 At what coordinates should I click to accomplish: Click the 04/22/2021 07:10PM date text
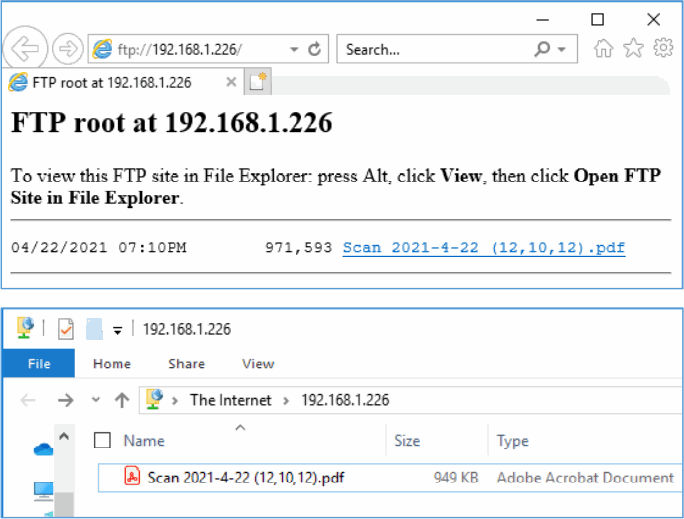(99, 247)
